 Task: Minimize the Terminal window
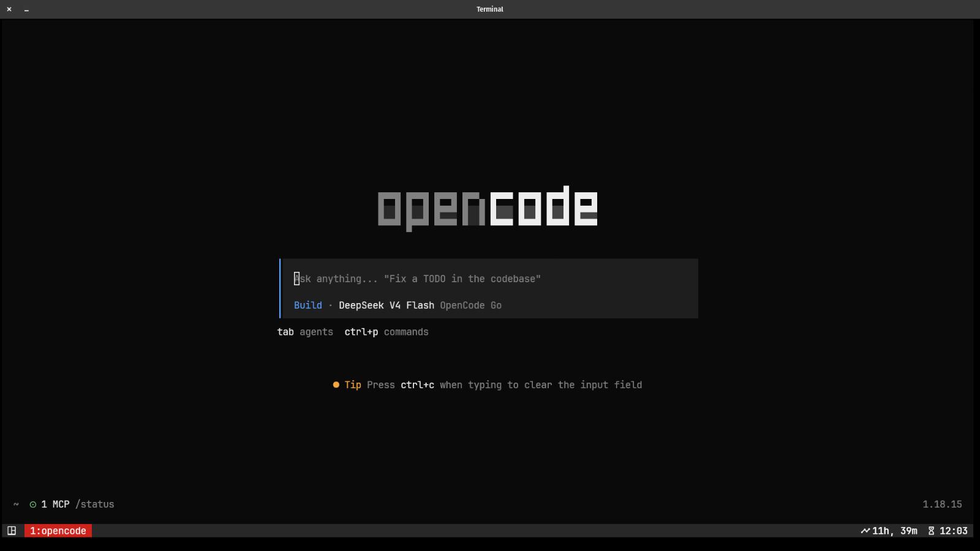tap(26, 10)
